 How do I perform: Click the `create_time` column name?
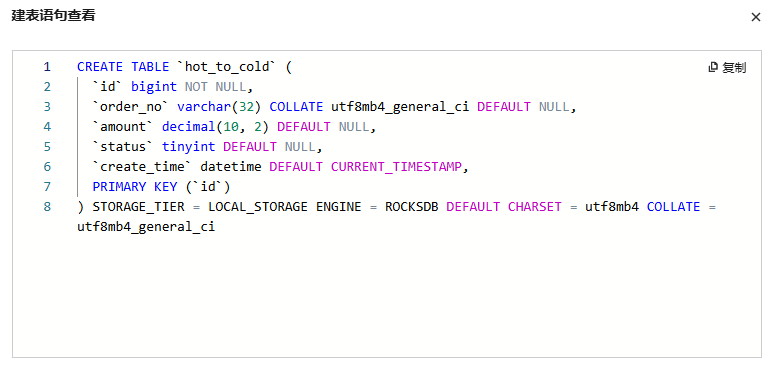[x=142, y=167]
